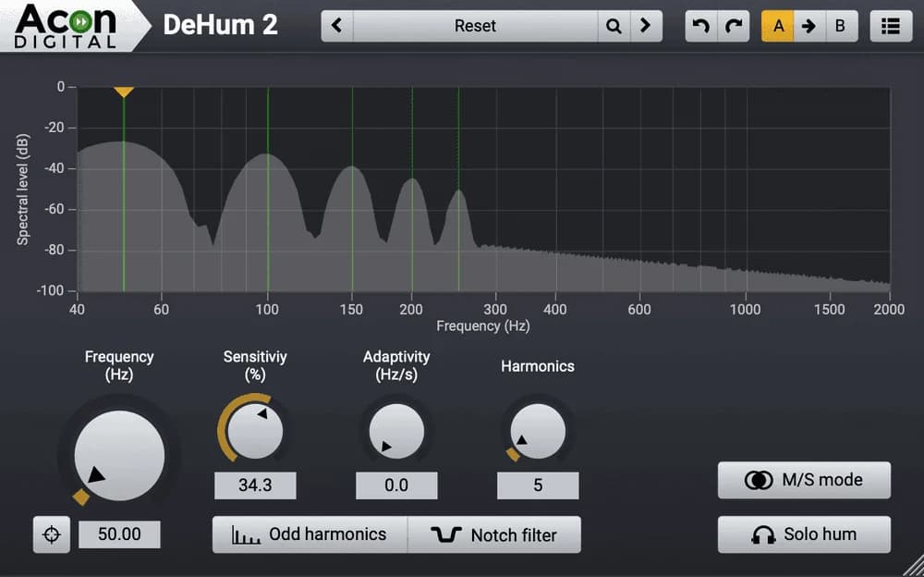Toggle Solo hum monitoring

point(804,534)
